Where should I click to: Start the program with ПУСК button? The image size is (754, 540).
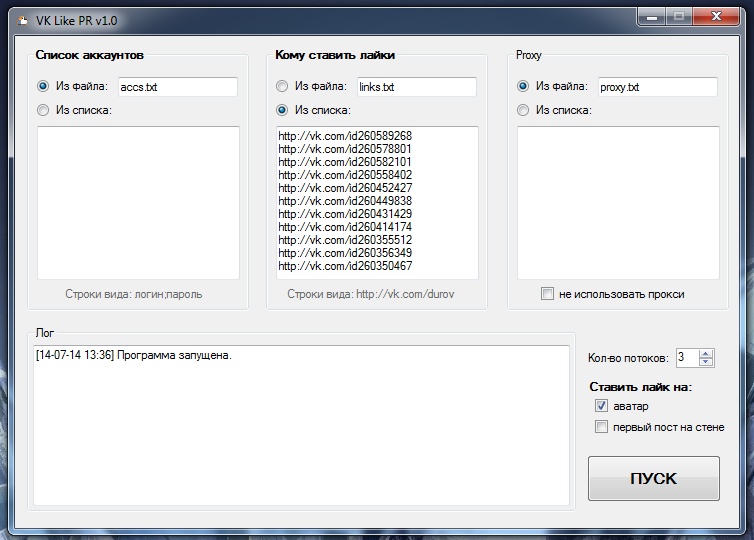click(x=653, y=478)
